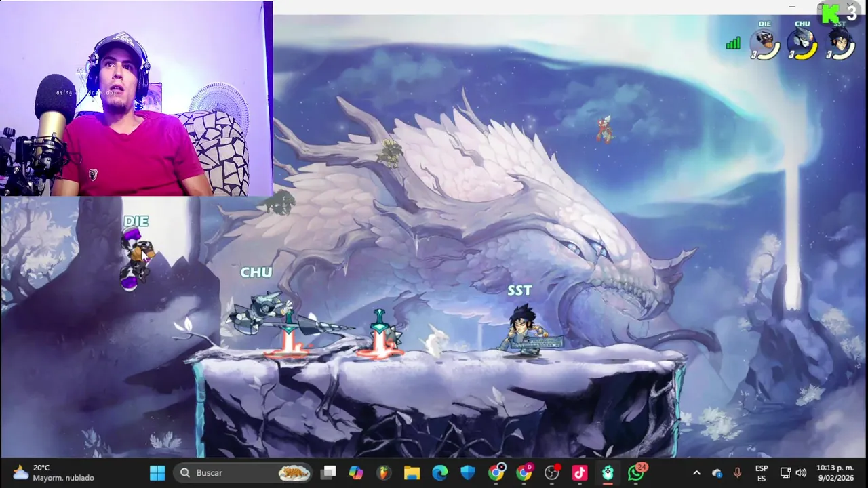Open the first Google Chrome taskbar icon
The height and width of the screenshot is (488, 868).
coord(496,472)
